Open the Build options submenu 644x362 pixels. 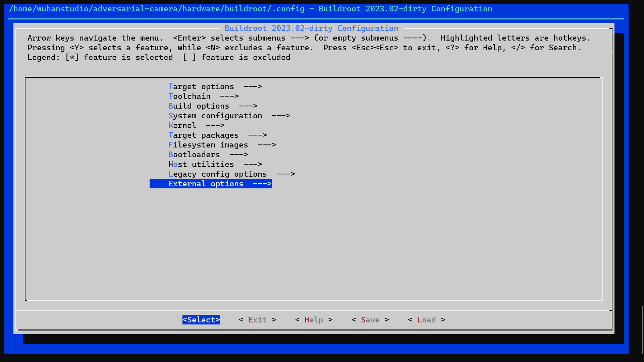click(199, 106)
